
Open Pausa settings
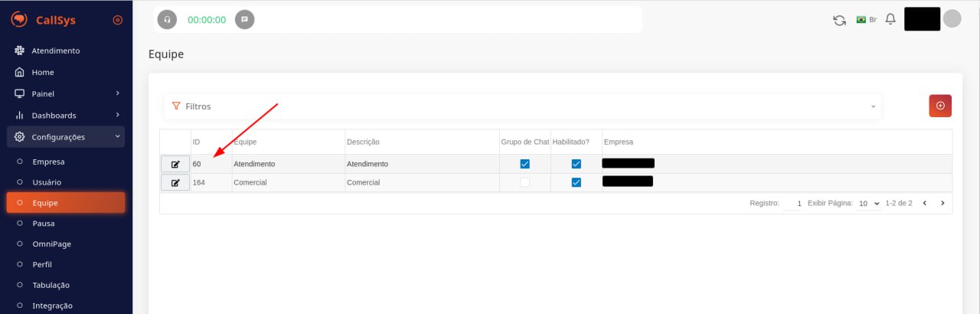click(x=43, y=224)
